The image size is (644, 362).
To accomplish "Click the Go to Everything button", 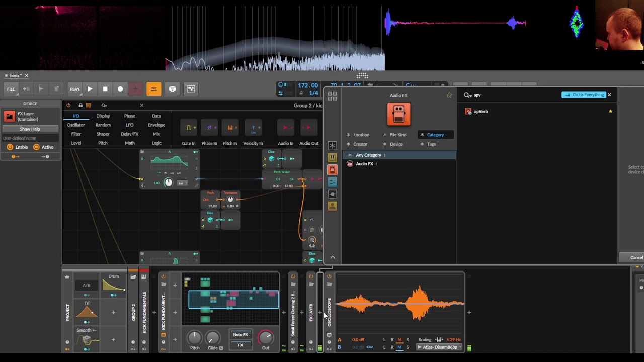I will pyautogui.click(x=584, y=95).
